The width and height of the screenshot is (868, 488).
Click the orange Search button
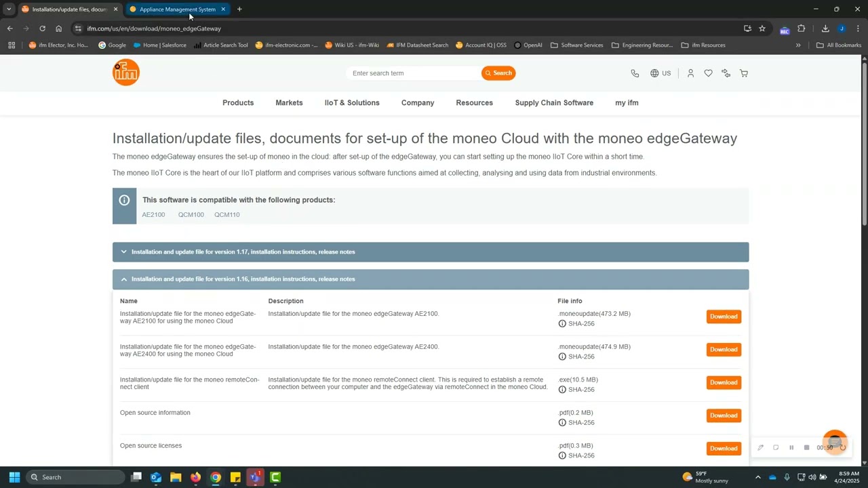498,73
